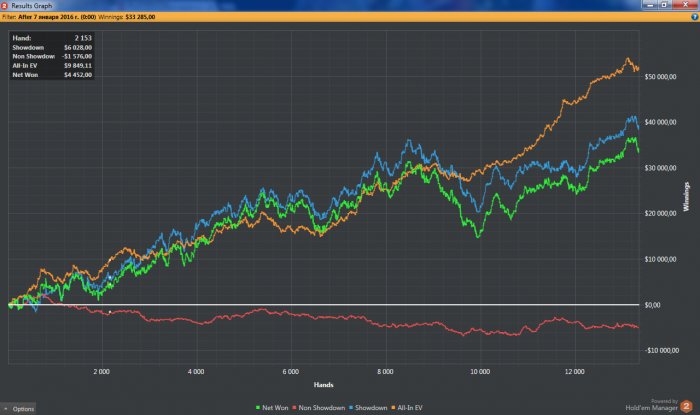Image resolution: width=700 pixels, height=415 pixels.
Task: Click Non Showdown value -$1 576,00
Action: [77, 56]
